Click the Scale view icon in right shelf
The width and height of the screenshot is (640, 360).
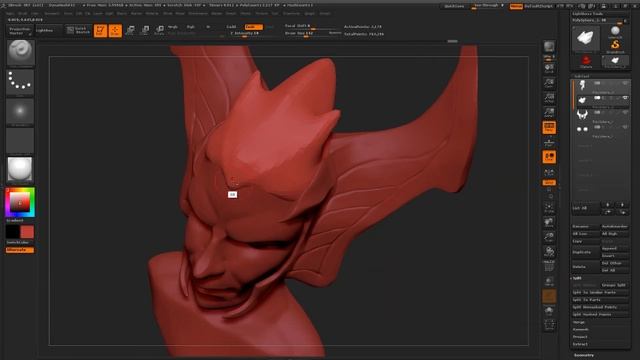pos(549,238)
